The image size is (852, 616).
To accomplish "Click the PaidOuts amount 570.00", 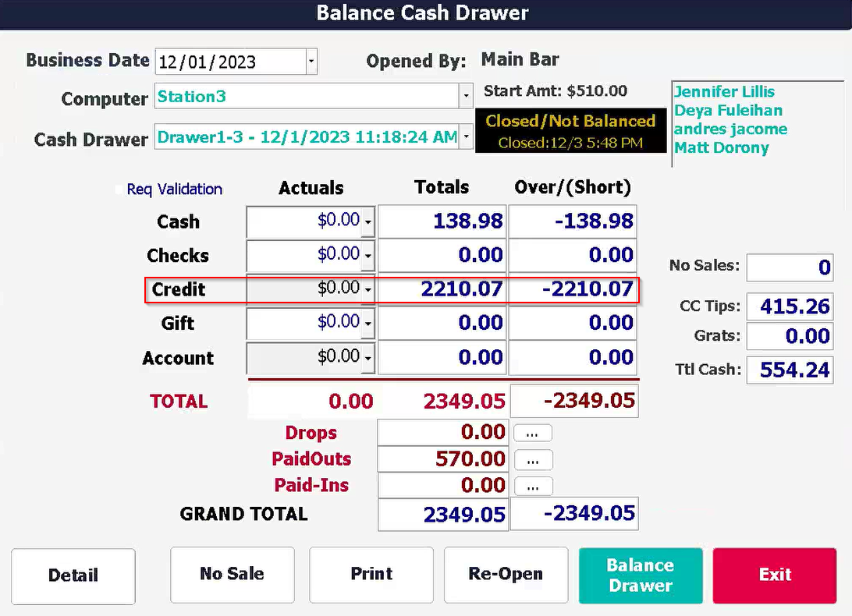I will 443,459.
